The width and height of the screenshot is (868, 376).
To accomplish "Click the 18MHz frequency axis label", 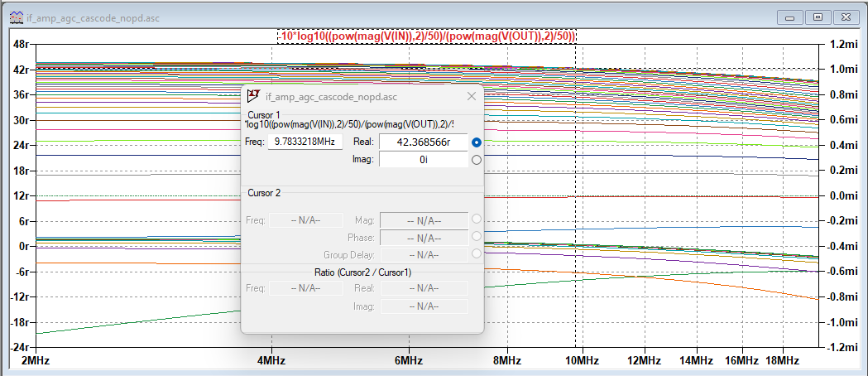I will tap(783, 360).
